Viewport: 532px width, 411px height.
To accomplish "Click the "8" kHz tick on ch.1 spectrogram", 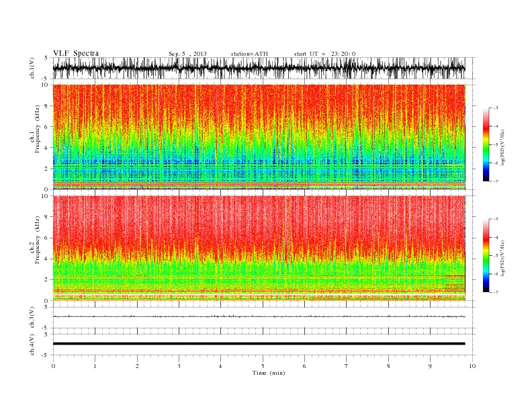I will [x=47, y=106].
